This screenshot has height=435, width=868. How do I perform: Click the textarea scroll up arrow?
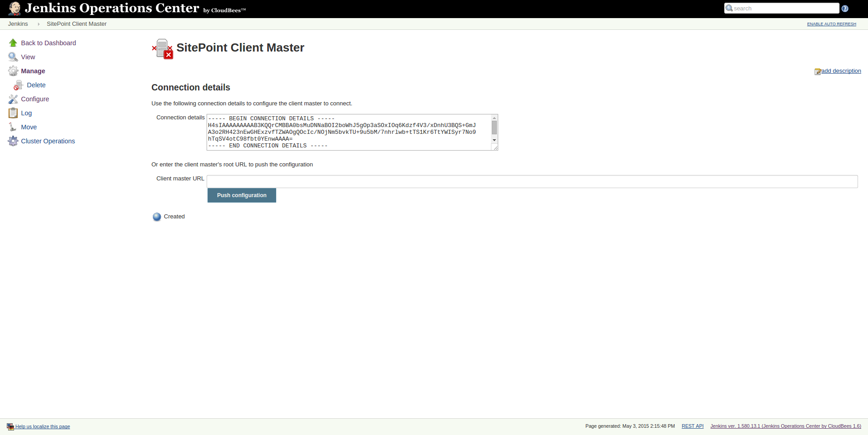point(495,118)
